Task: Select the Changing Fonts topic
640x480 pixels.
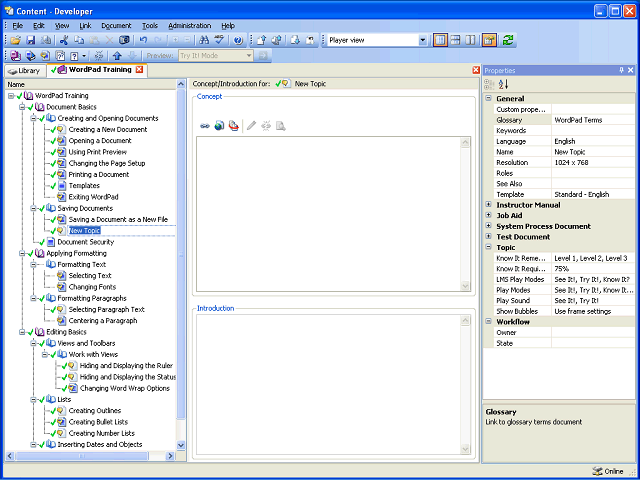Action: point(92,287)
